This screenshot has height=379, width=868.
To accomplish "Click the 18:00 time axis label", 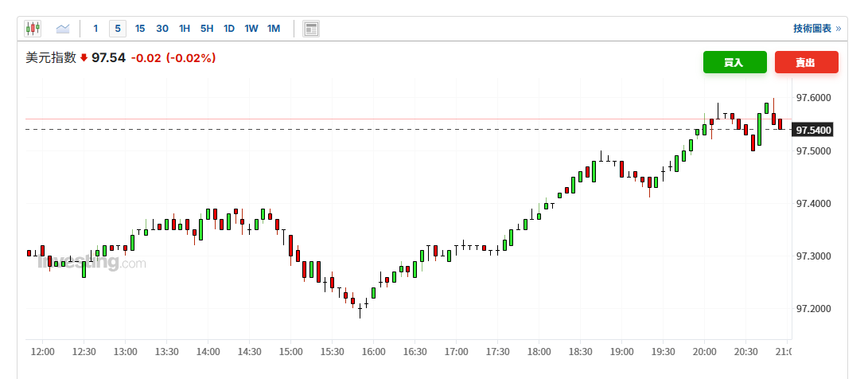I will click(x=539, y=352).
